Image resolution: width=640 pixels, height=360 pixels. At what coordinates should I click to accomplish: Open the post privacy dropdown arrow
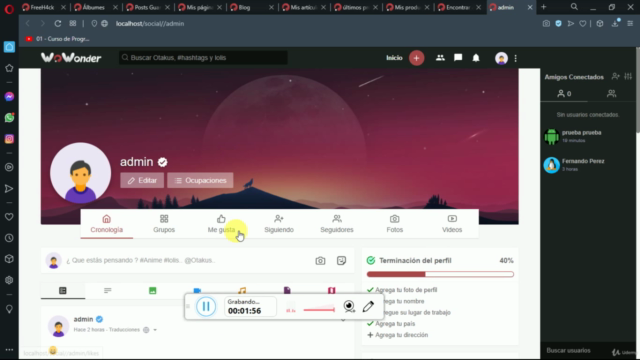click(x=155, y=330)
